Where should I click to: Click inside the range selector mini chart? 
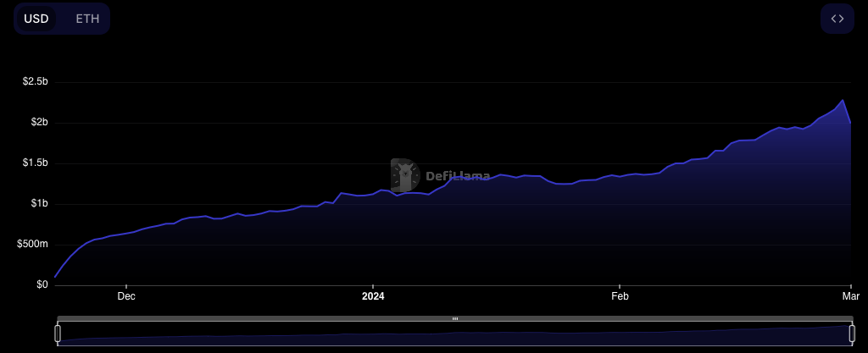tap(454, 335)
